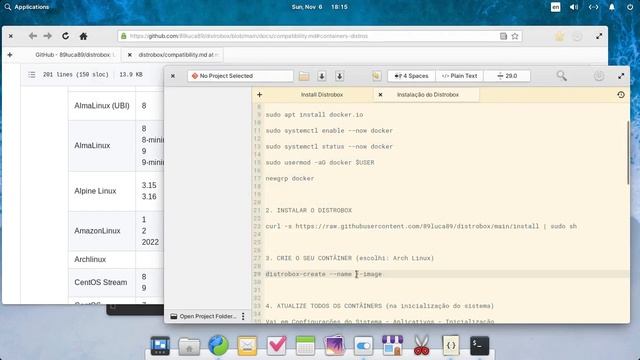Viewport: 640px width, 360px height.
Task: Open the sidebar options kebab menu
Action: 243,316
